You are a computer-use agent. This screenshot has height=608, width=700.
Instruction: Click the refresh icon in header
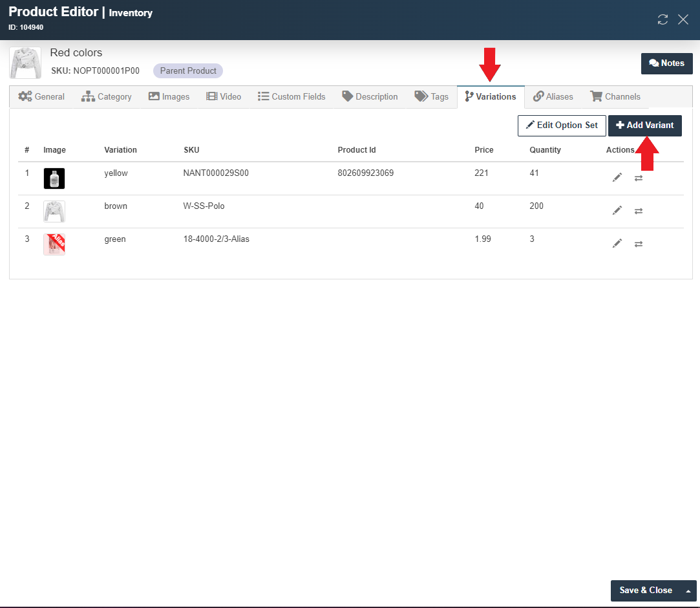(663, 19)
